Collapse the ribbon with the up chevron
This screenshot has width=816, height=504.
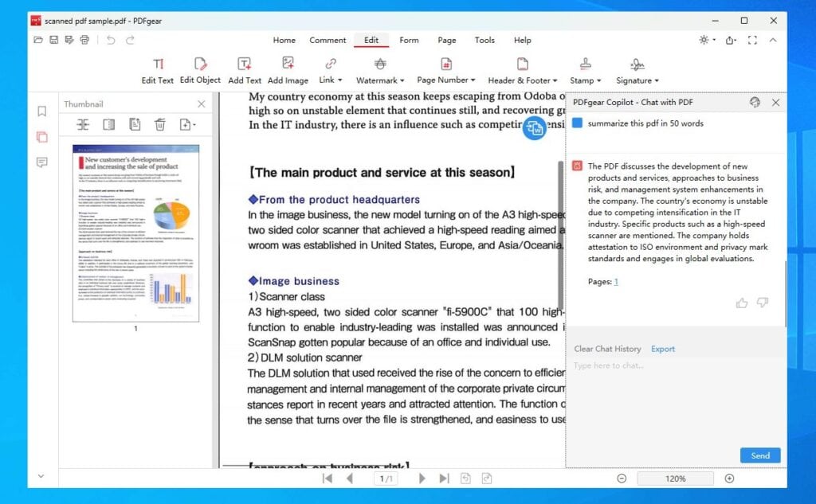click(773, 40)
